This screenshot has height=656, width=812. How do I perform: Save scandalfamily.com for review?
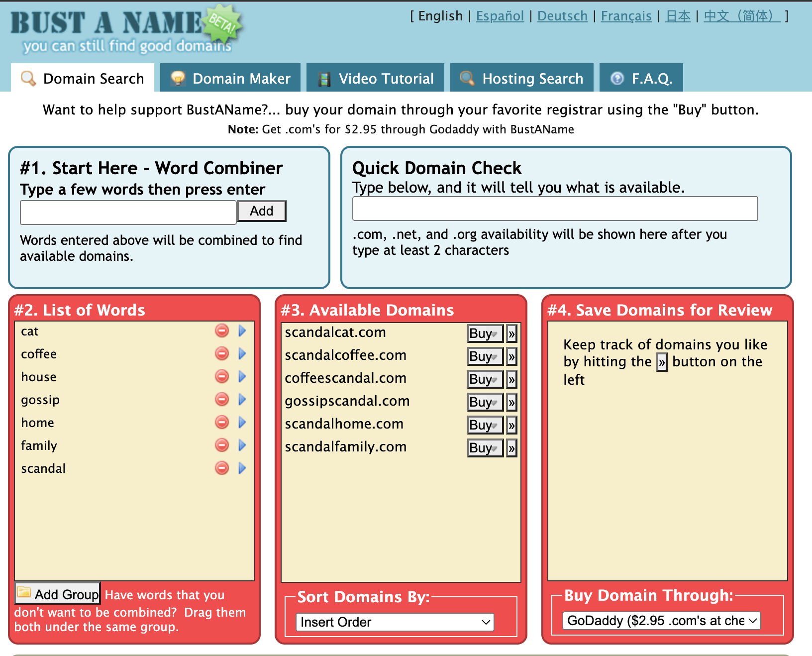coord(511,448)
